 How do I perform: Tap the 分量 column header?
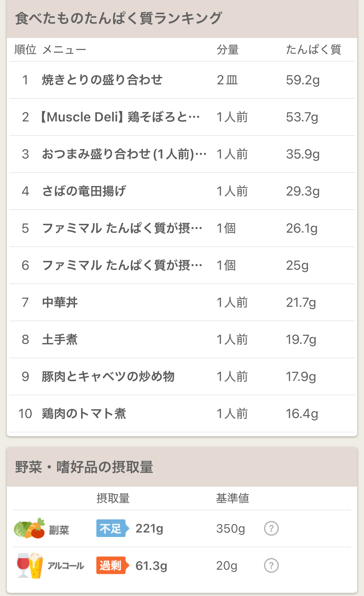228,49
